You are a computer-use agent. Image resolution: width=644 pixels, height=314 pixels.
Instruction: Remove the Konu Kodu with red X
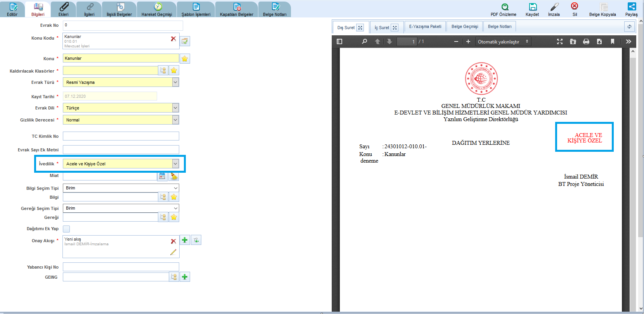[173, 39]
